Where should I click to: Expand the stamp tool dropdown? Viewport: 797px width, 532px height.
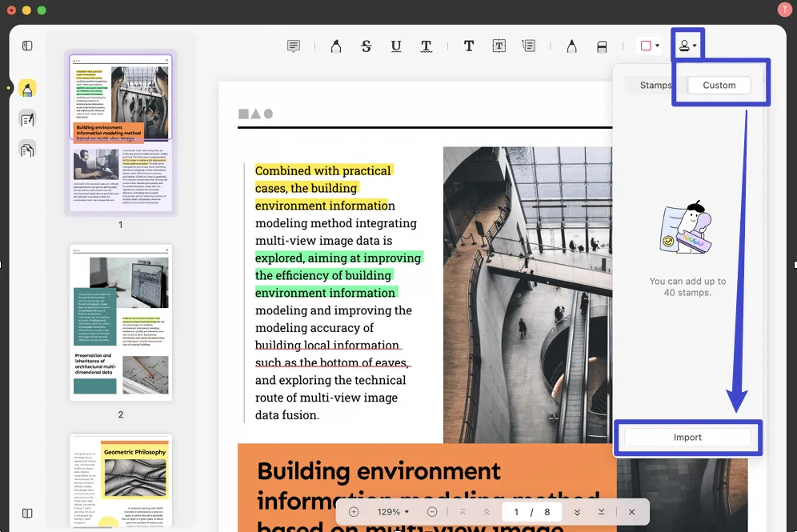(x=687, y=46)
